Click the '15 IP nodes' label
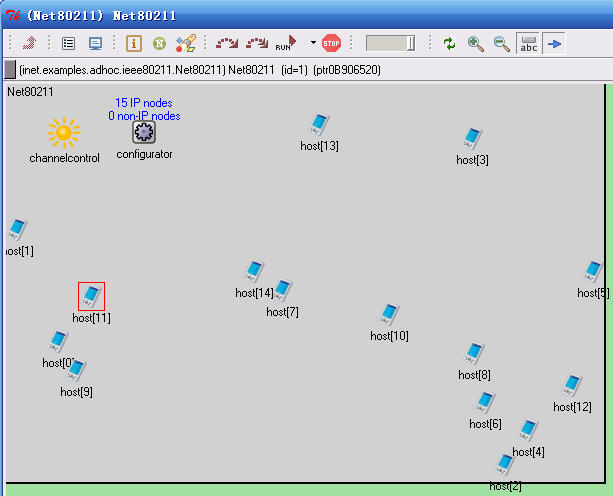This screenshot has width=613, height=496. point(144,103)
